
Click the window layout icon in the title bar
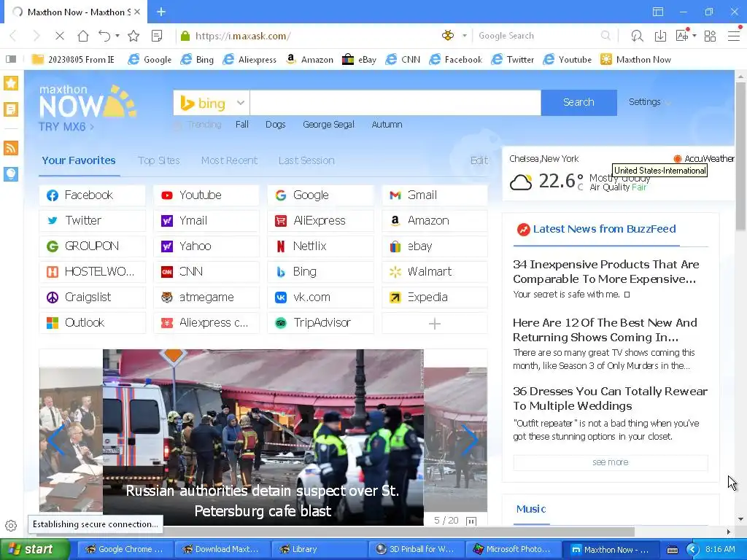pyautogui.click(x=658, y=12)
